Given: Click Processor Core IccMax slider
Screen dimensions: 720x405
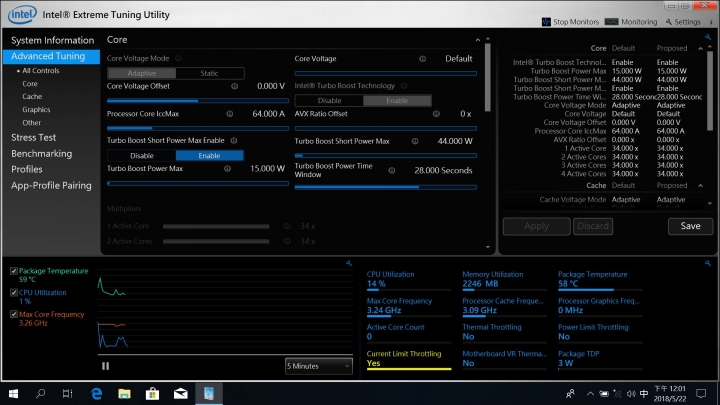Looking at the screenshot, I should pos(198,128).
